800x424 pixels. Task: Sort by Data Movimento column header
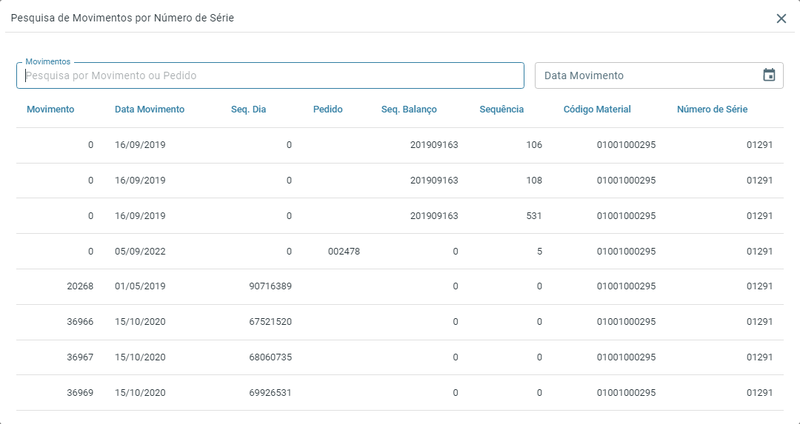[150, 109]
